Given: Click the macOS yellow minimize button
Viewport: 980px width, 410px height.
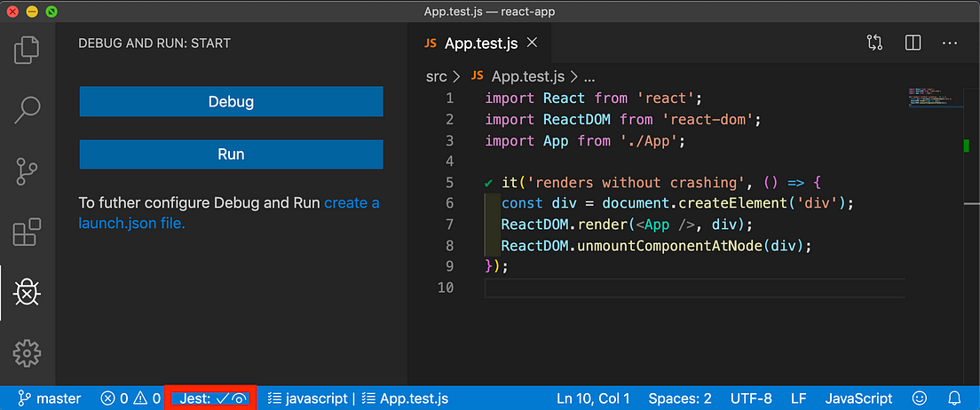Looking at the screenshot, I should [x=33, y=12].
